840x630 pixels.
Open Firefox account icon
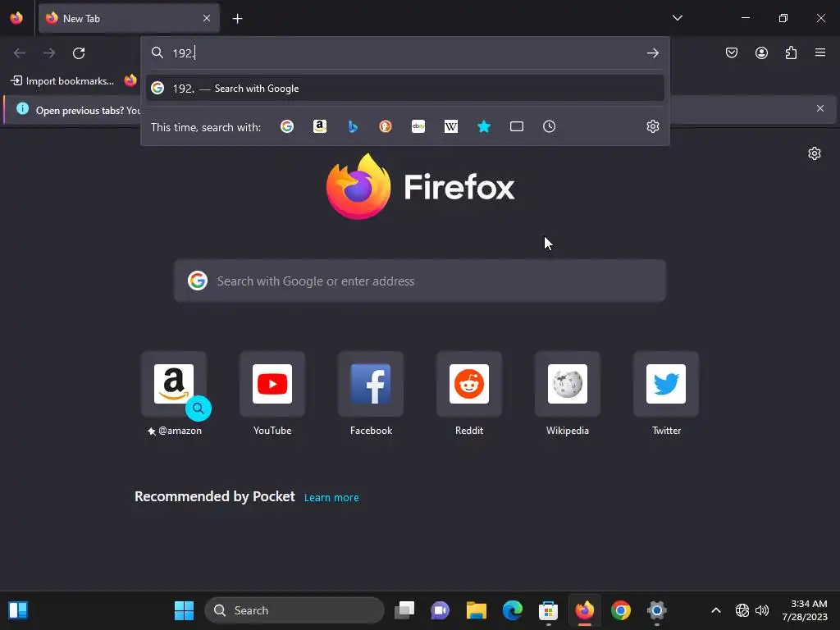click(761, 52)
